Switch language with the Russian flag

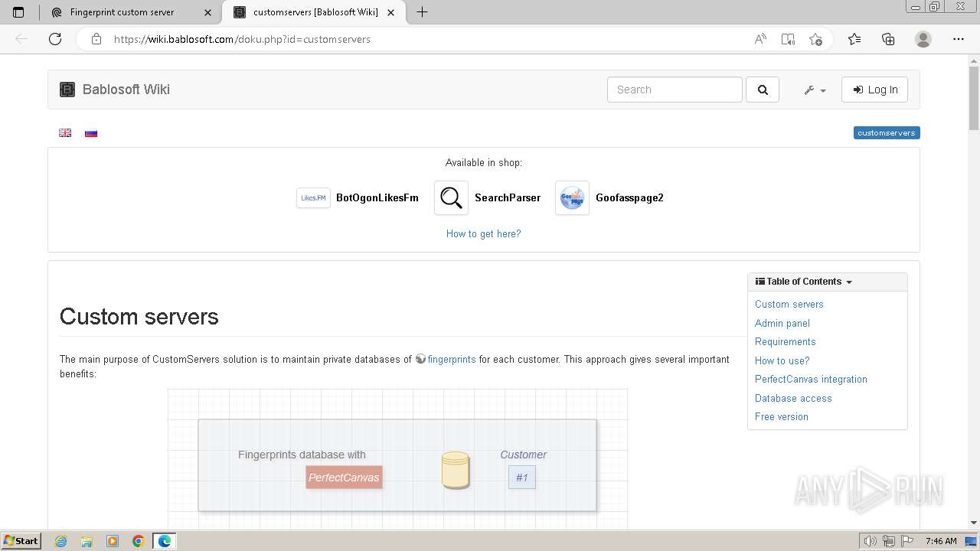[91, 133]
